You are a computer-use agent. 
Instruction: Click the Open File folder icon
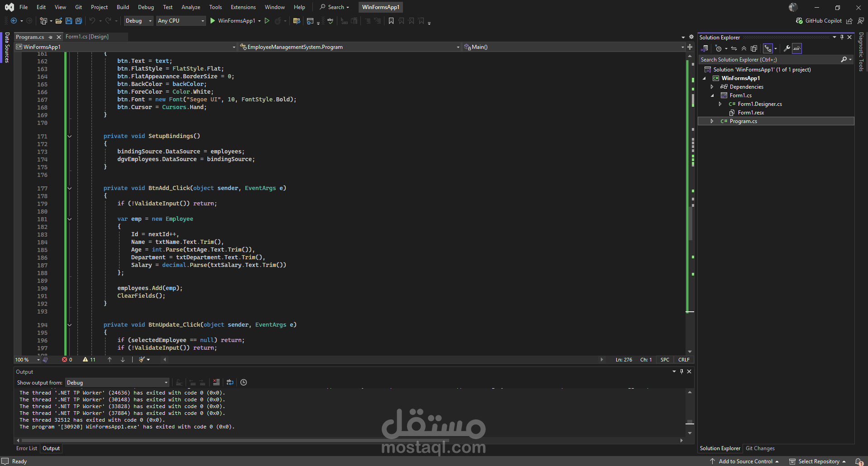tap(59, 21)
